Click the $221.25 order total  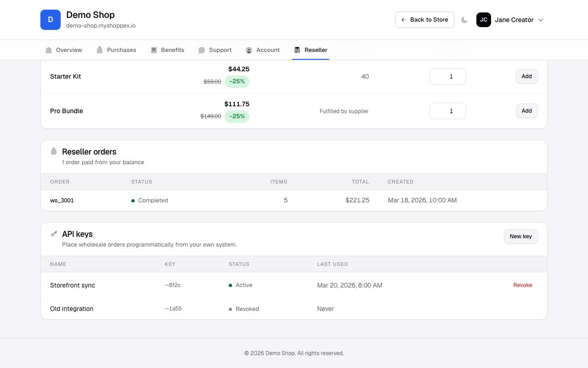357,201
